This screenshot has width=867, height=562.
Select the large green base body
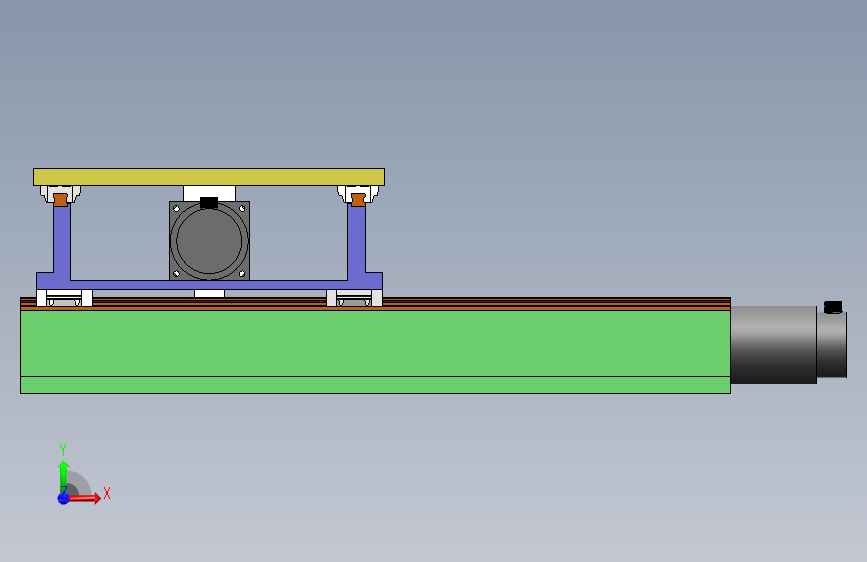coord(375,343)
